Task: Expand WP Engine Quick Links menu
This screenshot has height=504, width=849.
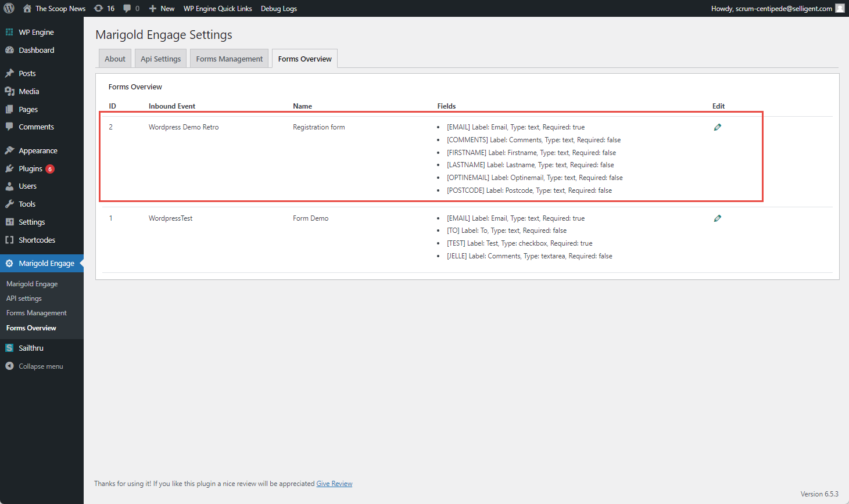Action: click(x=218, y=8)
